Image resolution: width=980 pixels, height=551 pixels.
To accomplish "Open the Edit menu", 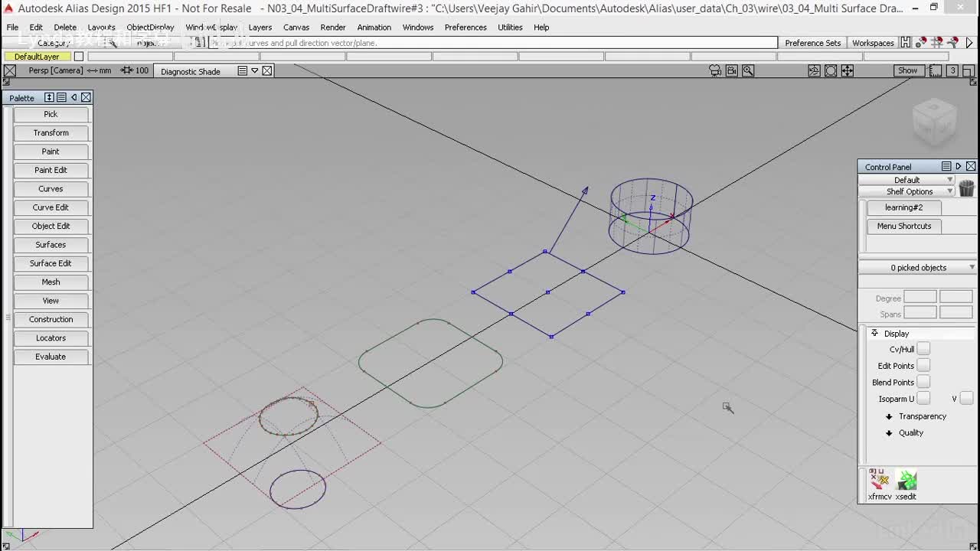I will tap(36, 27).
